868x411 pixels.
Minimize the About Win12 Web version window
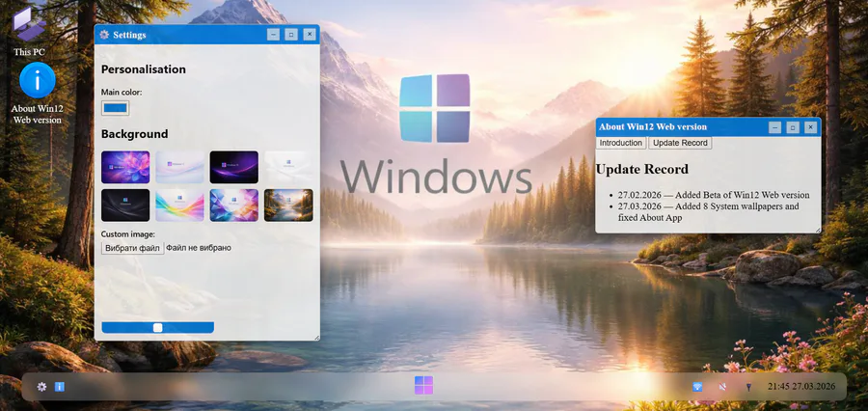775,127
